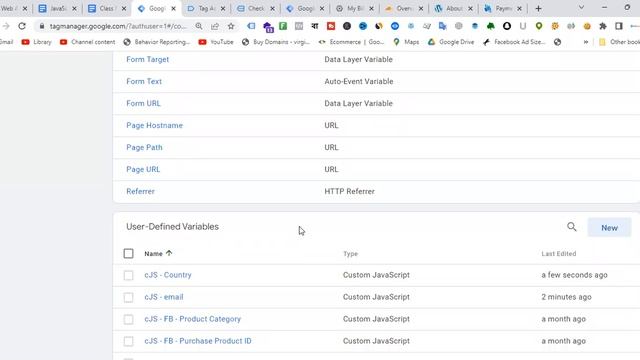Viewport: 640px width, 360px height.
Task: Open the Ecommerce | Goo... bookmark
Action: coord(351,42)
